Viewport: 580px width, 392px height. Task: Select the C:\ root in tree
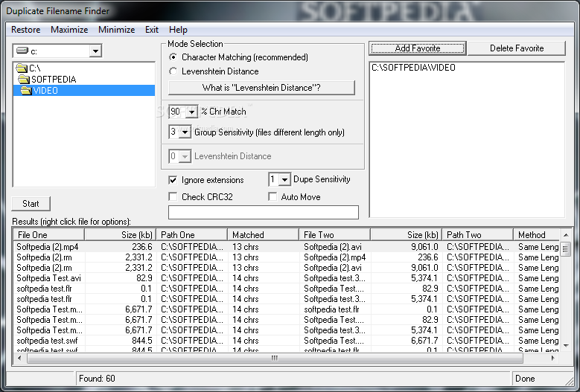tap(35, 68)
